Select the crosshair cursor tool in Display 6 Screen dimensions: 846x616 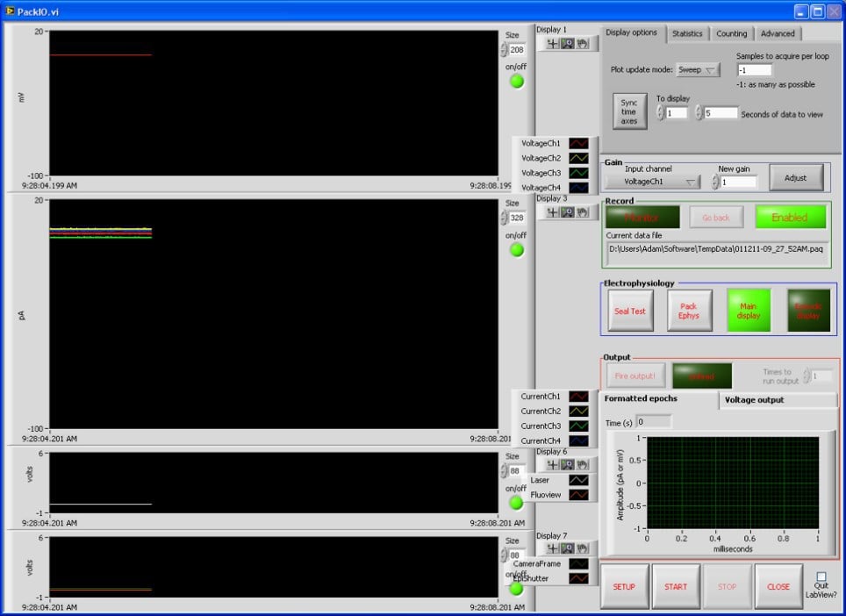pos(552,464)
